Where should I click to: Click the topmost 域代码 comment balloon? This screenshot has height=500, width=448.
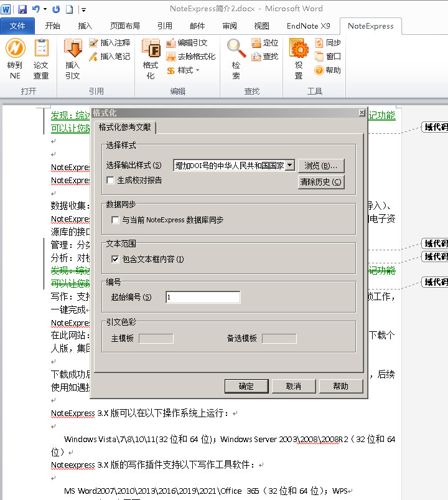[435, 127]
